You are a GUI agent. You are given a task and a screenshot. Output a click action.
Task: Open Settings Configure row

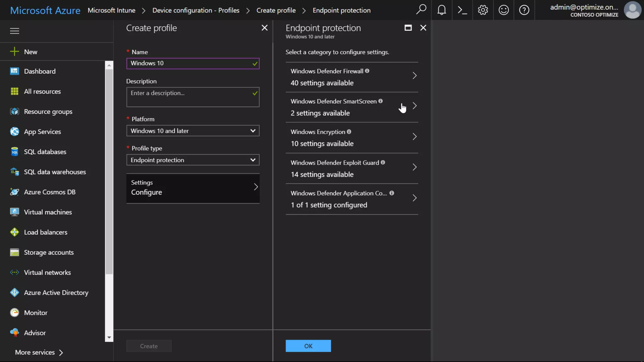[193, 188]
